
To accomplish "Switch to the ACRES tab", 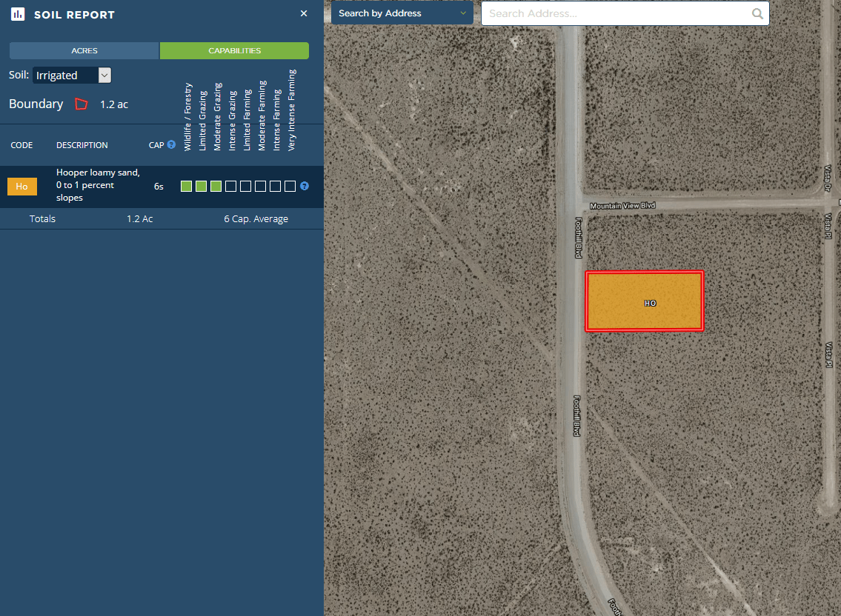I will (x=84, y=50).
